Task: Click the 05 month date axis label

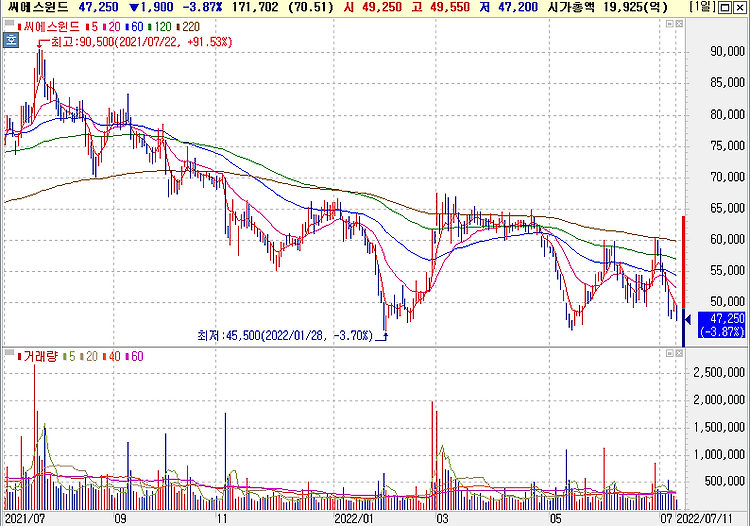Action: click(555, 519)
